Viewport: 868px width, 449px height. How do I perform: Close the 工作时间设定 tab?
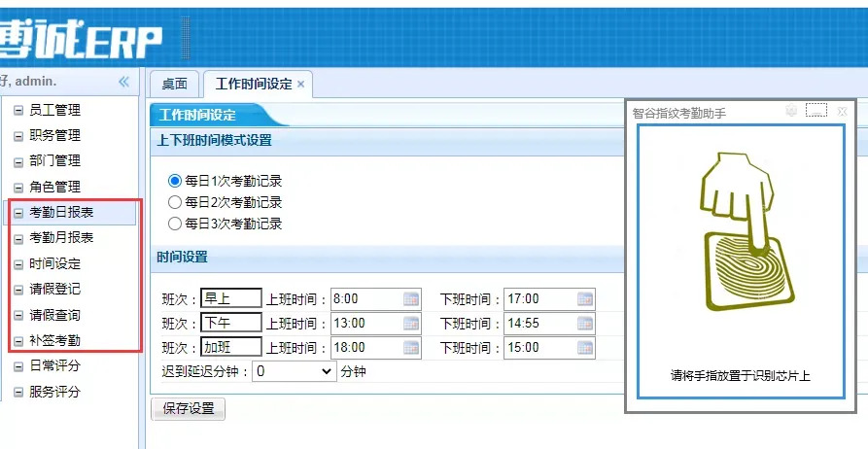301,85
